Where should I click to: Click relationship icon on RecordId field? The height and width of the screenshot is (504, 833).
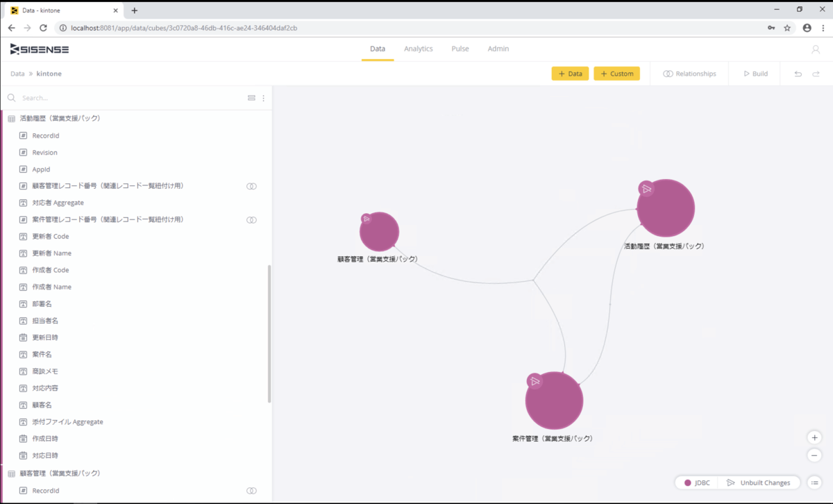(x=251, y=491)
